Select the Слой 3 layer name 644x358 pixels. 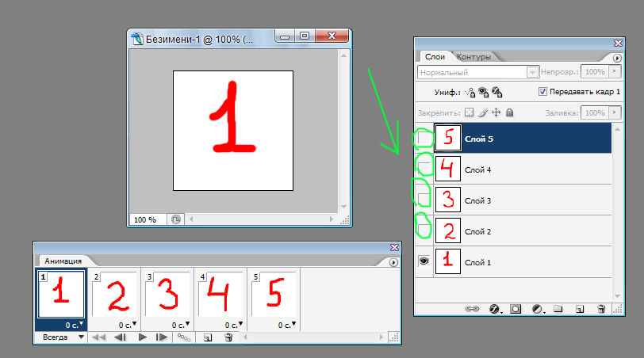coord(477,201)
